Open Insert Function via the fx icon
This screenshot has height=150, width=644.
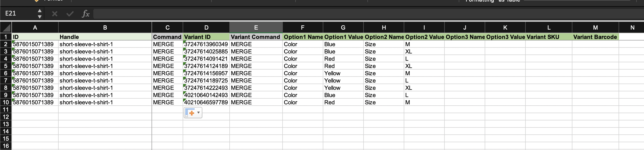(86, 14)
